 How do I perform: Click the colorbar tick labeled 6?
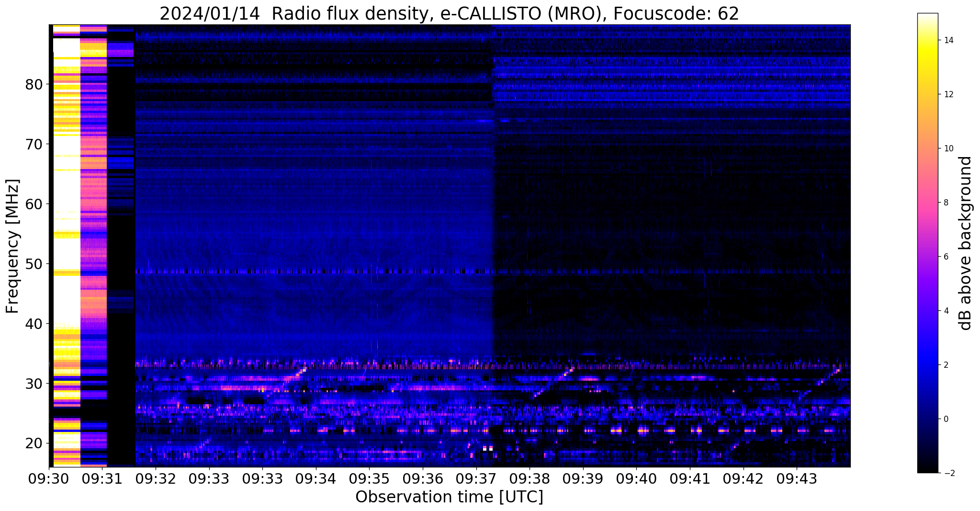coord(946,257)
